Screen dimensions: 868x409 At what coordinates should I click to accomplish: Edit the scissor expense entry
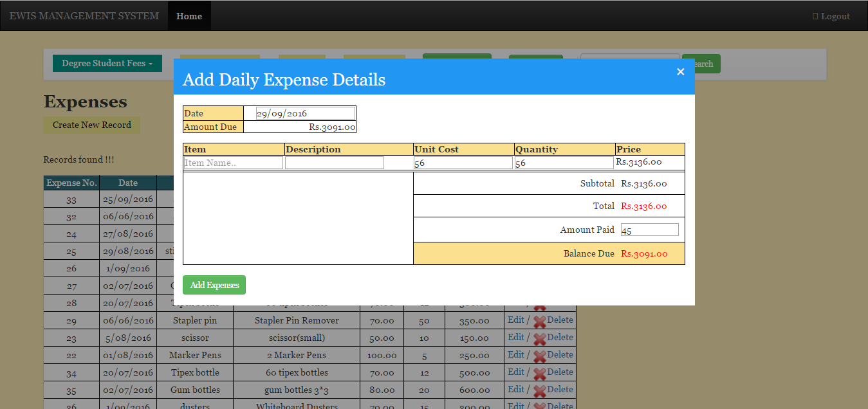pyautogui.click(x=516, y=337)
